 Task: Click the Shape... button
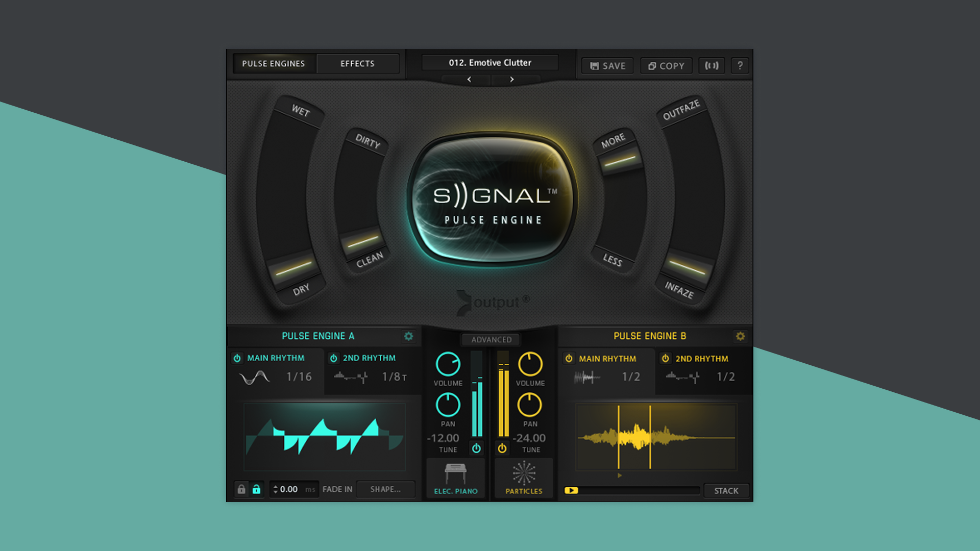pyautogui.click(x=385, y=489)
